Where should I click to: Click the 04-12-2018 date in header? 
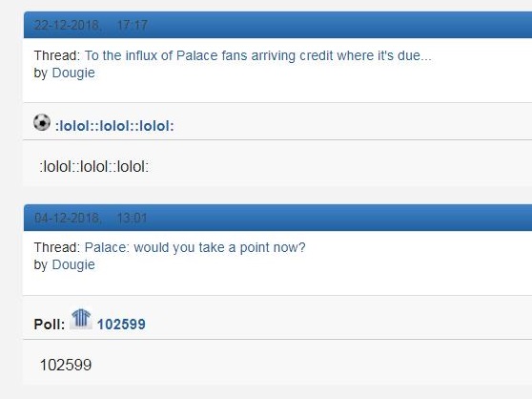coord(67,218)
